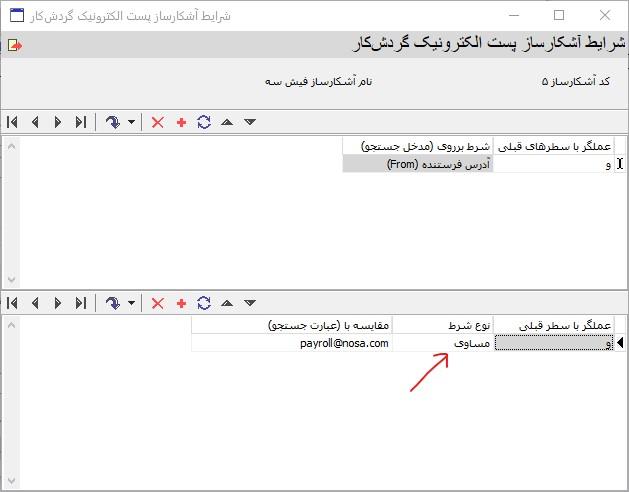Move row down in upper toolbar
629x492 pixels.
click(250, 122)
